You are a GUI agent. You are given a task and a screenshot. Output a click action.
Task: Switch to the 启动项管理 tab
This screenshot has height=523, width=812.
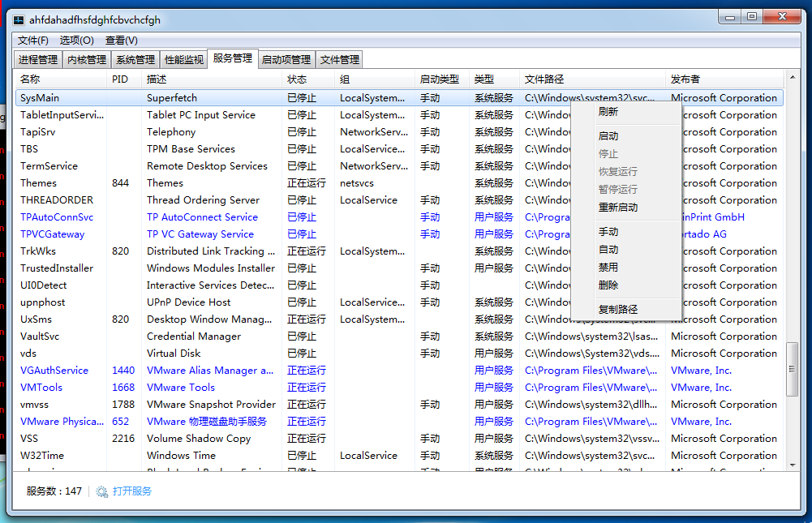(x=286, y=59)
